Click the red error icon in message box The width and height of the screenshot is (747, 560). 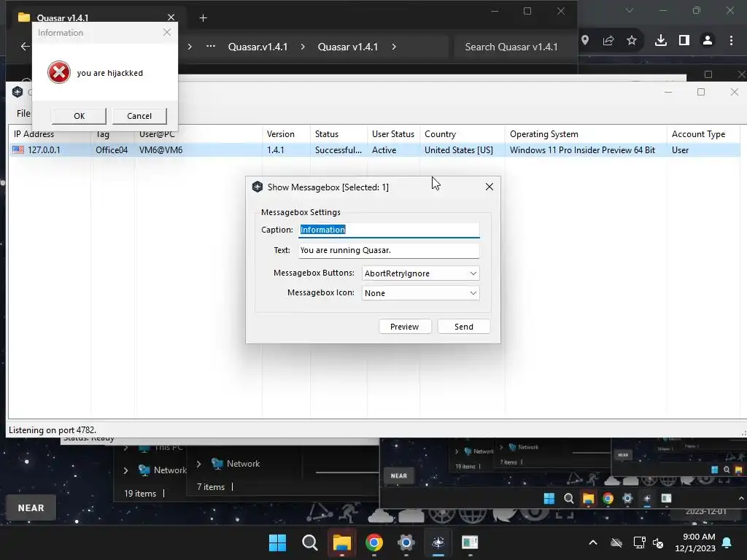pyautogui.click(x=59, y=72)
